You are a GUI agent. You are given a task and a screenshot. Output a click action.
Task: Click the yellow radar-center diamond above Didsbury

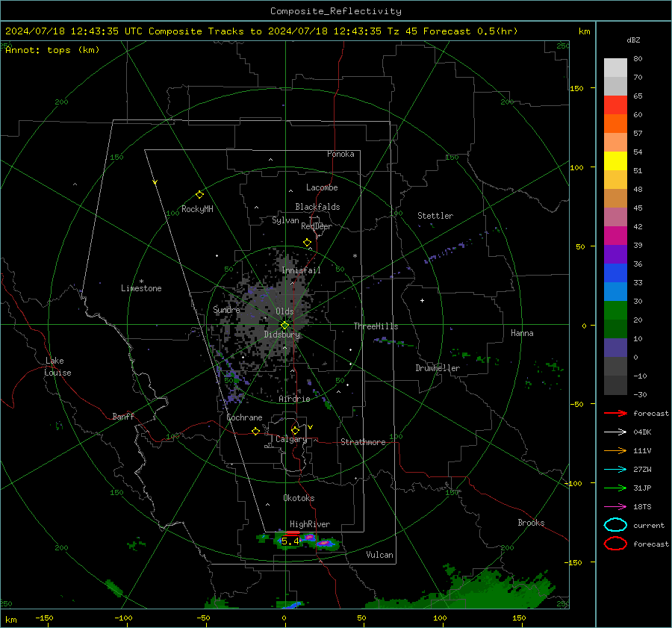[x=284, y=326]
